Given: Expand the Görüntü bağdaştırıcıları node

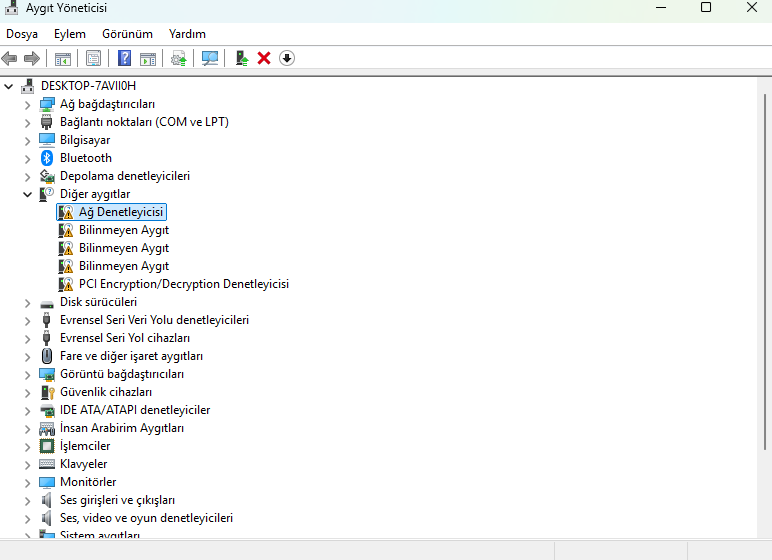Looking at the screenshot, I should tap(28, 375).
